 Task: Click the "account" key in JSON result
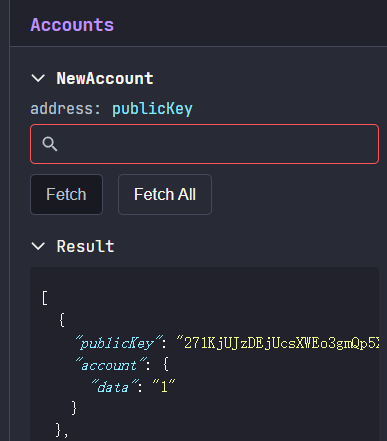click(111, 365)
